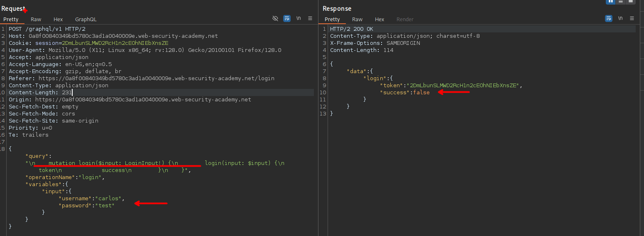Switch Response view to Raw tab

(x=357, y=20)
